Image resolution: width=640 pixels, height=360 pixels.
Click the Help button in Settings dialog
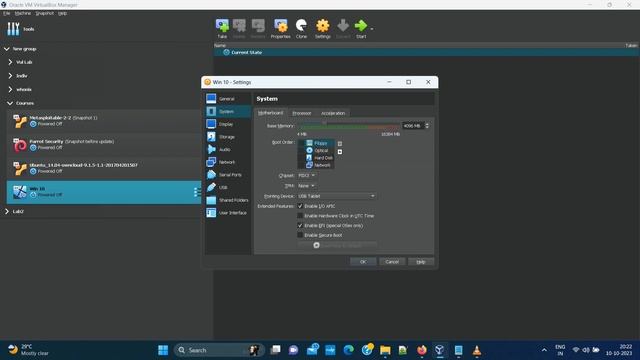[421, 262]
